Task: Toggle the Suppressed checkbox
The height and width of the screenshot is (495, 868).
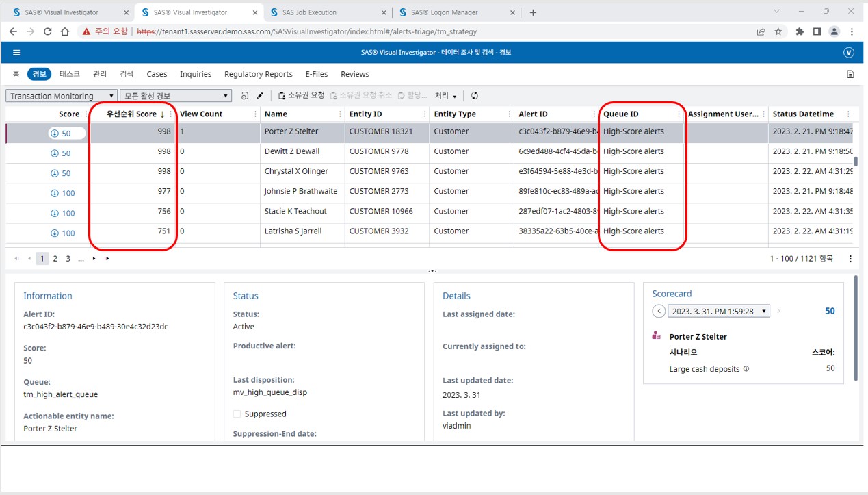Action: [237, 414]
